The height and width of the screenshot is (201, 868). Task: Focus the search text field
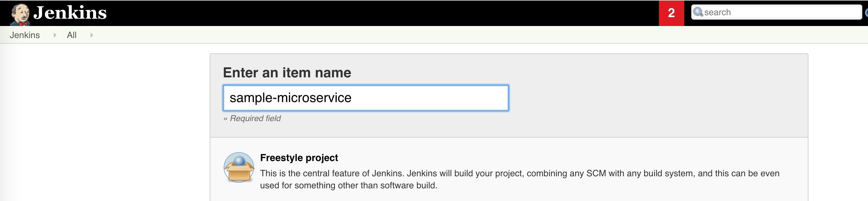(x=776, y=12)
